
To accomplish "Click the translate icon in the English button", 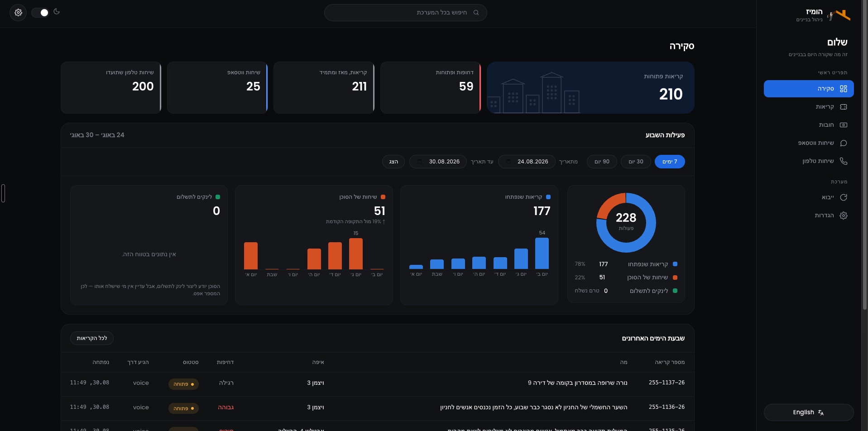I will click(x=820, y=412).
